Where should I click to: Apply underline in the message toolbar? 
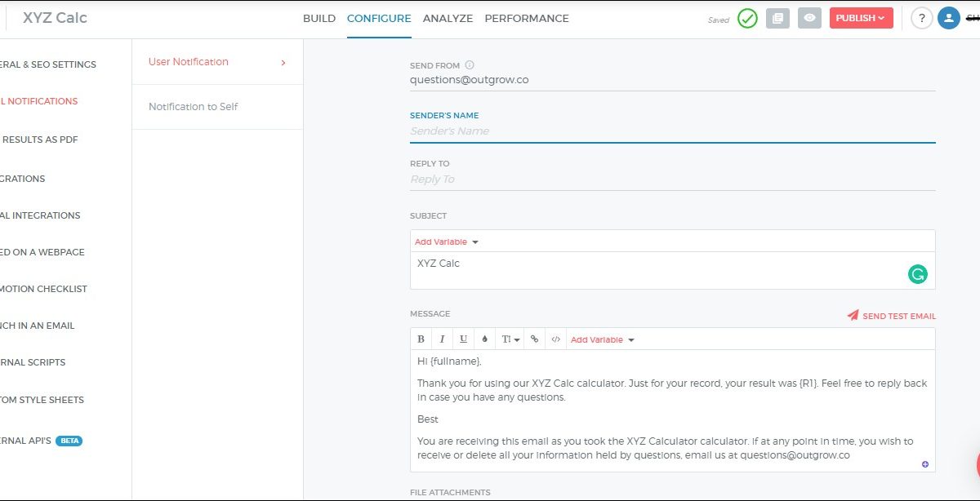(463, 339)
